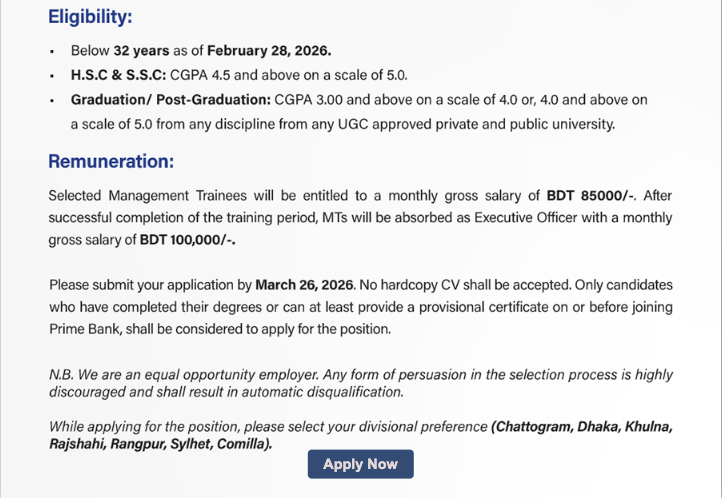Click the bullet before Graduation/ Post-Graduation

52,101
